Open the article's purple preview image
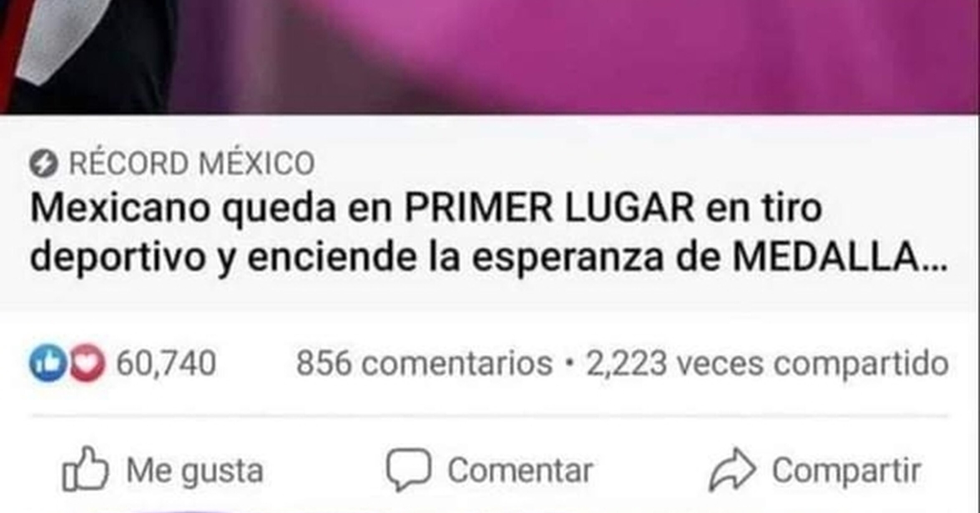Viewport: 980px width, 513px height. [490, 57]
